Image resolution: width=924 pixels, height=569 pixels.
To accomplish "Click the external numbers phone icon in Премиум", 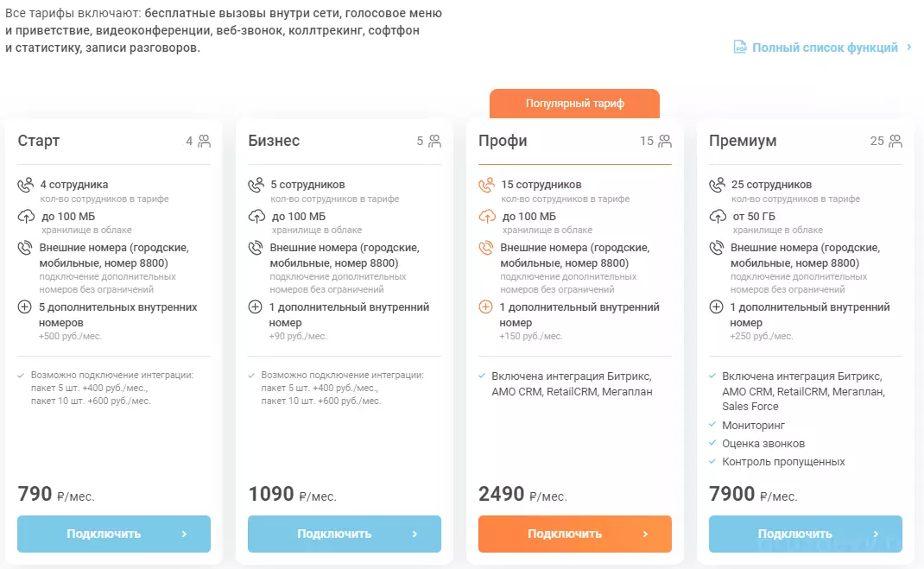I will click(717, 248).
